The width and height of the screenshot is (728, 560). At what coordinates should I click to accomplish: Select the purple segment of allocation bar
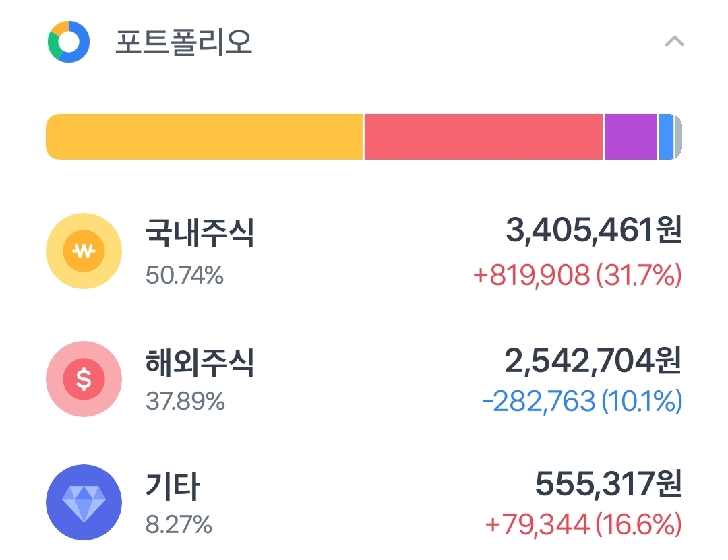630,137
